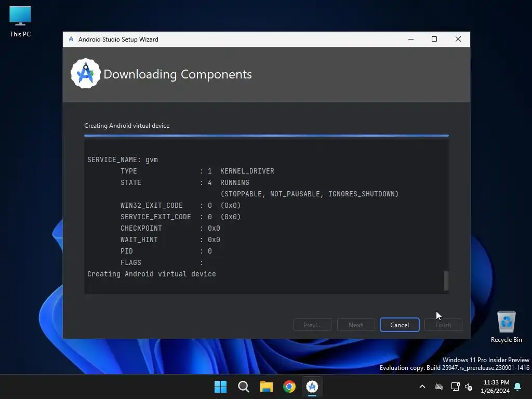The height and width of the screenshot is (399, 532).
Task: Open the notification bell
Action: click(x=518, y=387)
